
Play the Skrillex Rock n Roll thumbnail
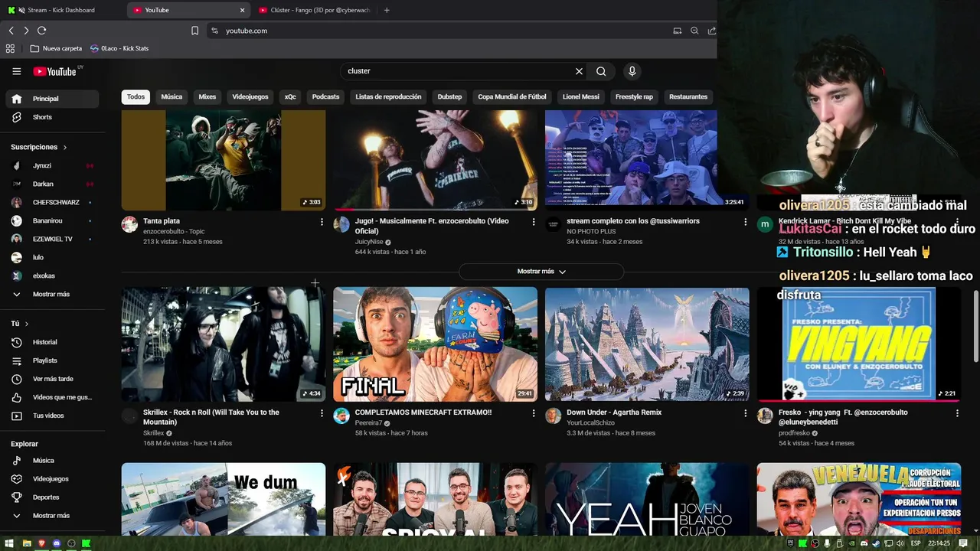tap(224, 344)
